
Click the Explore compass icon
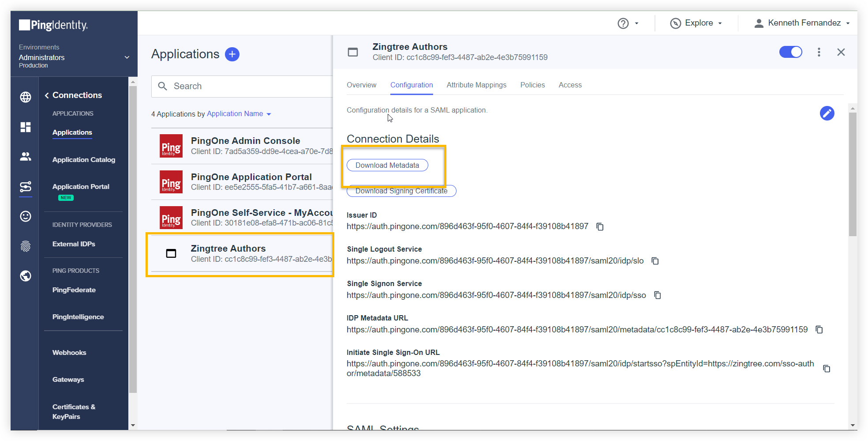[675, 23]
